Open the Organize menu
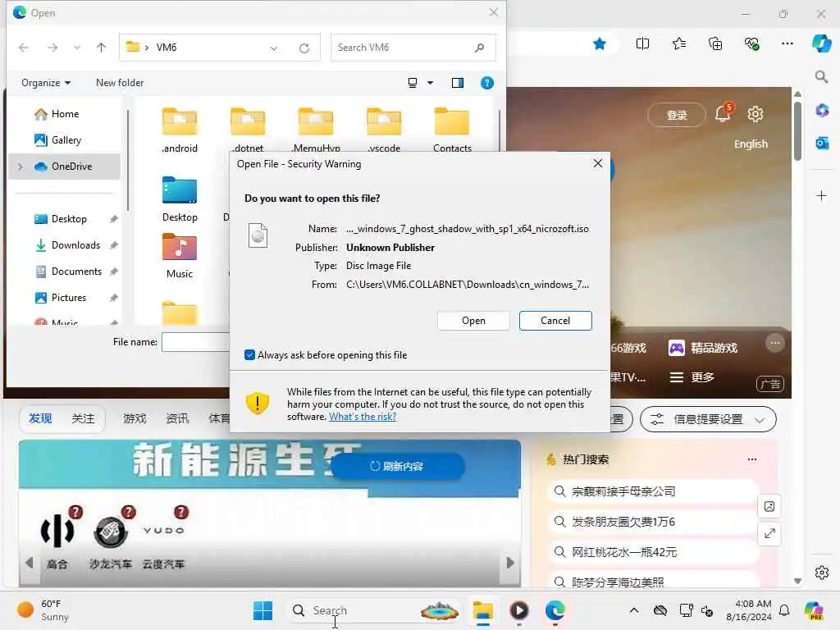This screenshot has width=840, height=630. tap(46, 83)
